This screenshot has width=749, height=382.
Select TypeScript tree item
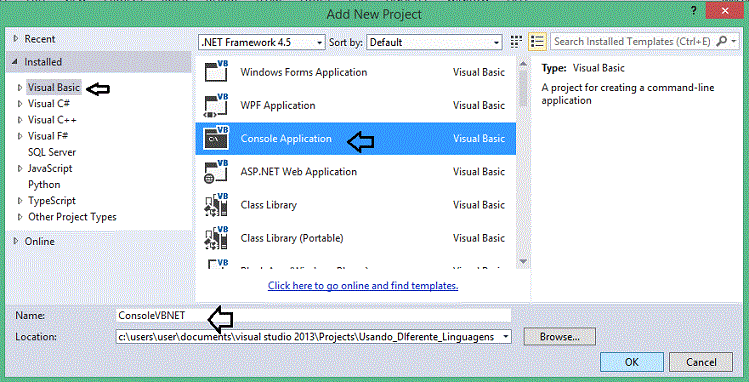pos(52,201)
